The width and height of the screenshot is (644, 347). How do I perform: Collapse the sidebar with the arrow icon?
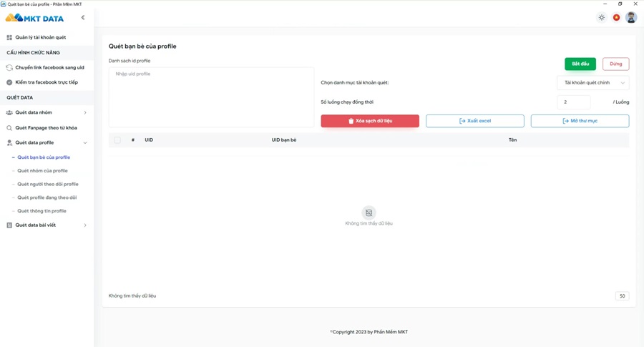[83, 18]
